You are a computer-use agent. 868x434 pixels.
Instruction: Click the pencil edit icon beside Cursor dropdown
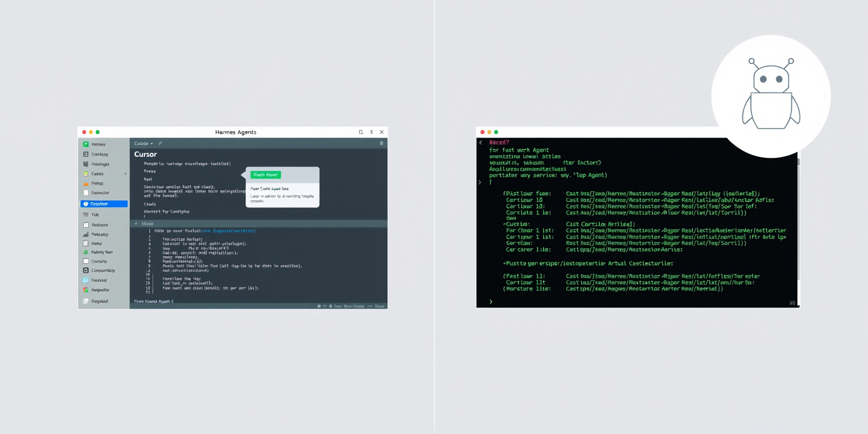(x=160, y=143)
